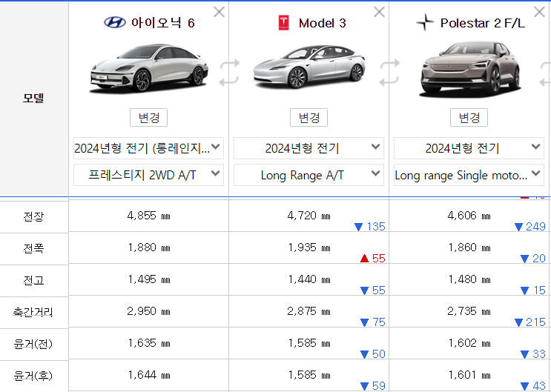Click the 윤거(후) row label
Screen dimensions: 551x392
point(33,376)
